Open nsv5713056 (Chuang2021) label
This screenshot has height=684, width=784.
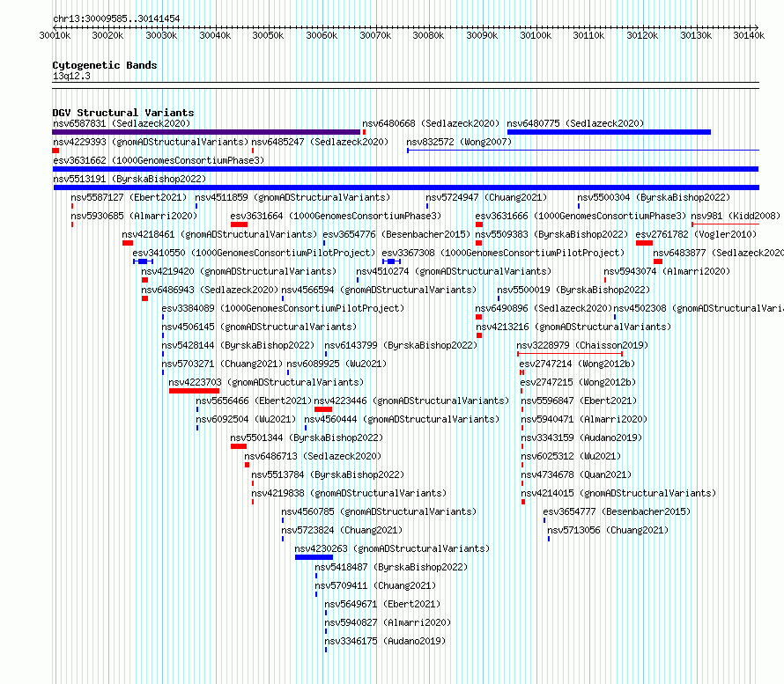tap(608, 530)
